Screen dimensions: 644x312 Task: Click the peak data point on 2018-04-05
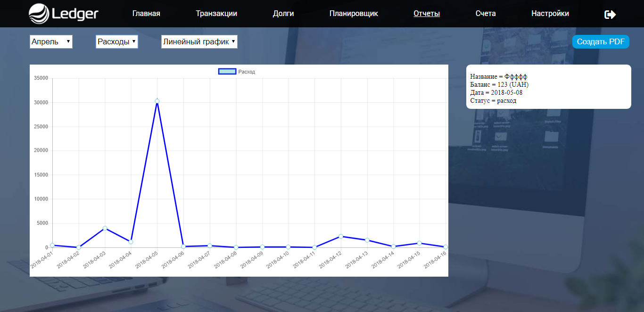pos(157,101)
